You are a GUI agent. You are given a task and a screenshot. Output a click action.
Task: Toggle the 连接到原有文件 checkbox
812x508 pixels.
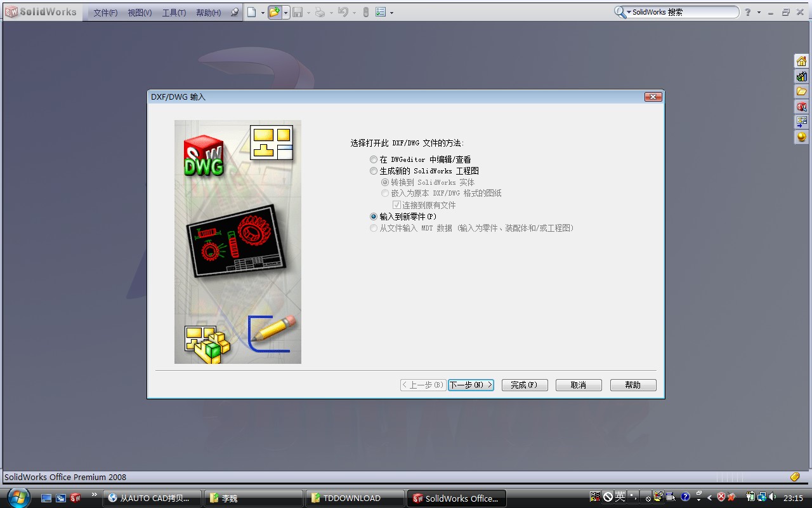(x=397, y=205)
